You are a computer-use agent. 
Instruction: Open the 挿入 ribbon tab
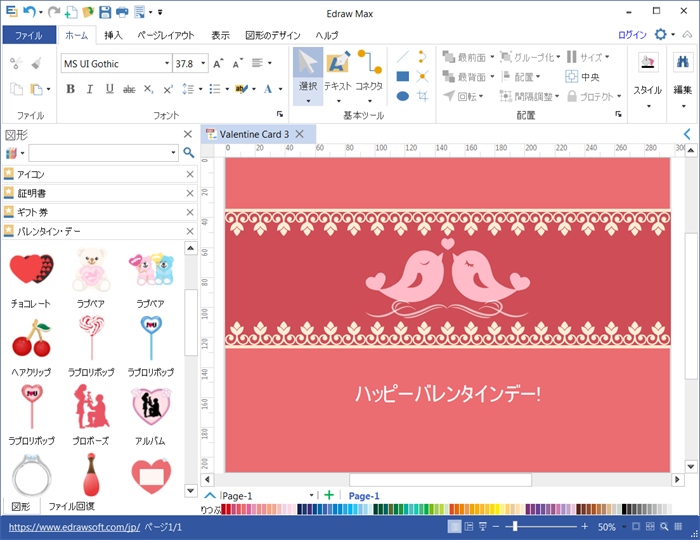113,35
